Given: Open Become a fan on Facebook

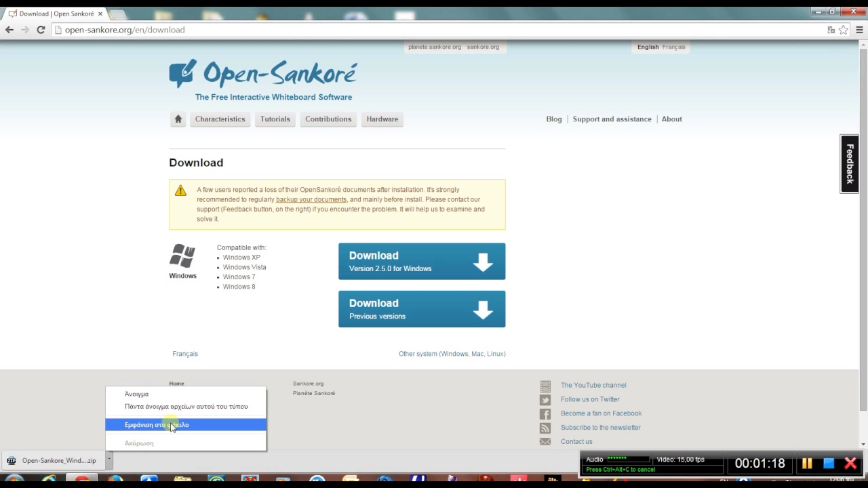Looking at the screenshot, I should click(601, 413).
